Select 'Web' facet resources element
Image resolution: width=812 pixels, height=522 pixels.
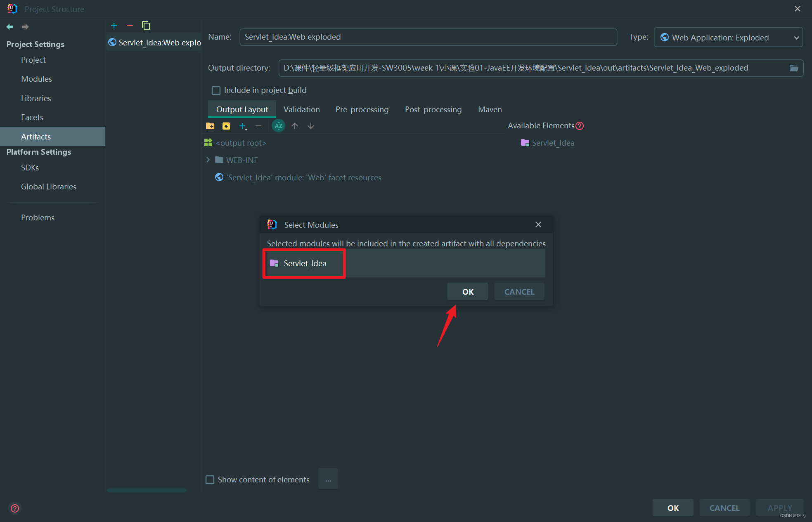click(298, 177)
